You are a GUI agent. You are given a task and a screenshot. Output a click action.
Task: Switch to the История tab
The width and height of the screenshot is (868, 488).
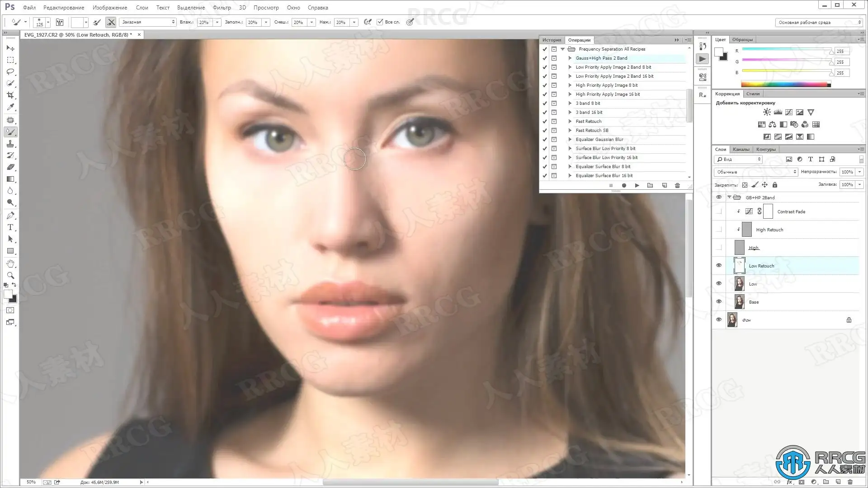(552, 40)
